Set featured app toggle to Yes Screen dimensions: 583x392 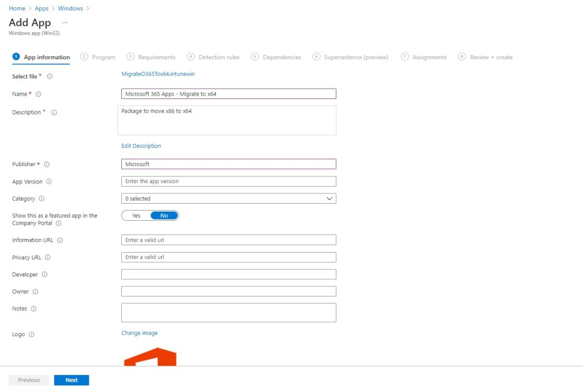coord(136,216)
